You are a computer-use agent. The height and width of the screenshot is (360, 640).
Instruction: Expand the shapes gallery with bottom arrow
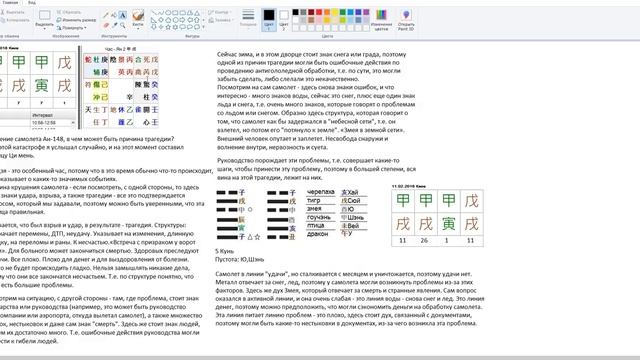203,27
